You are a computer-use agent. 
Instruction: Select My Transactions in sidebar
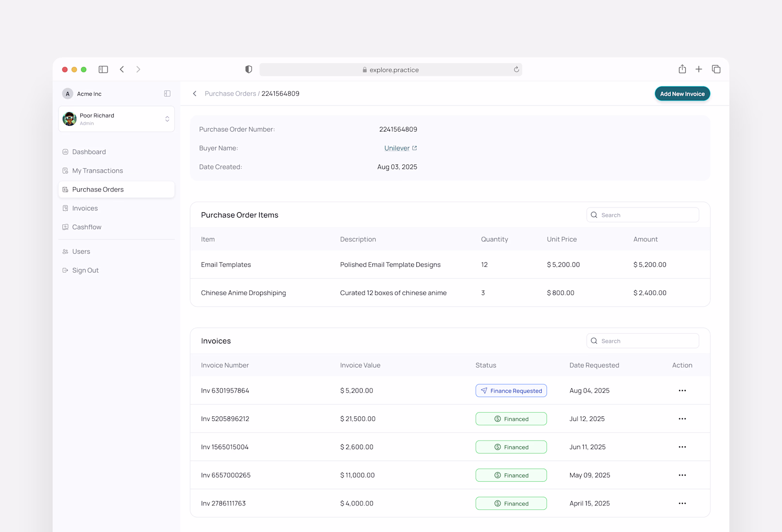(97, 171)
